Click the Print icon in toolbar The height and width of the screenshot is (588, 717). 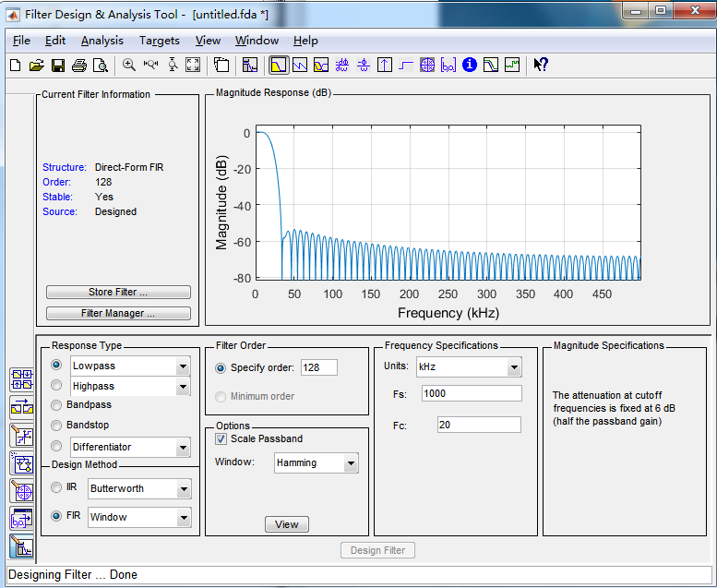pos(79,65)
